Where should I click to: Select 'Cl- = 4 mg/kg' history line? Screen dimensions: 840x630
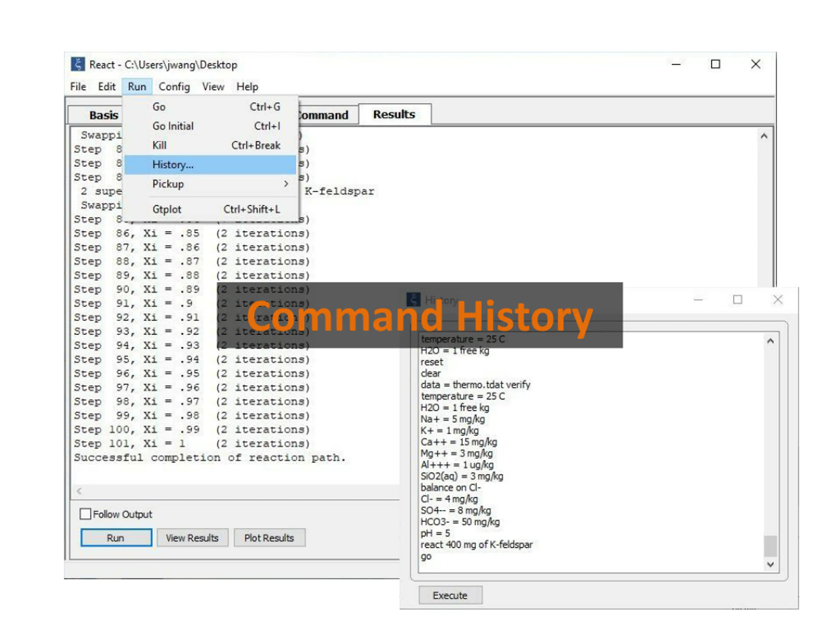click(x=449, y=499)
